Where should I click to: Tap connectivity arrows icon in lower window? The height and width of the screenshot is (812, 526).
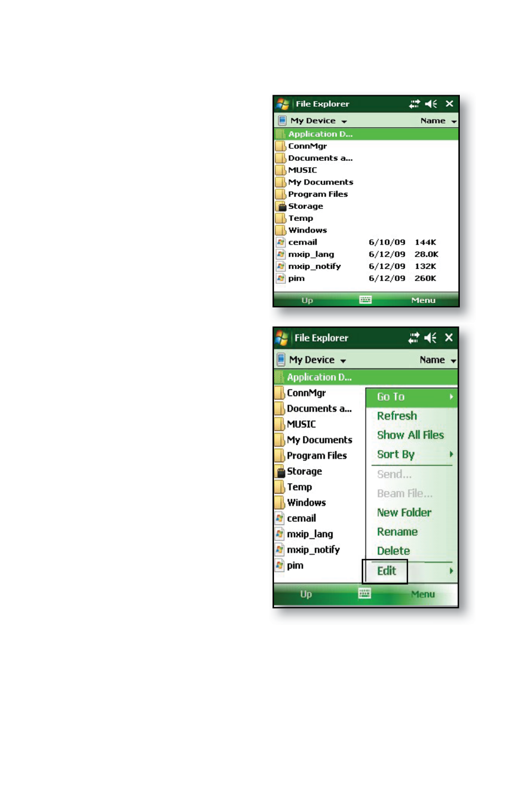414,338
